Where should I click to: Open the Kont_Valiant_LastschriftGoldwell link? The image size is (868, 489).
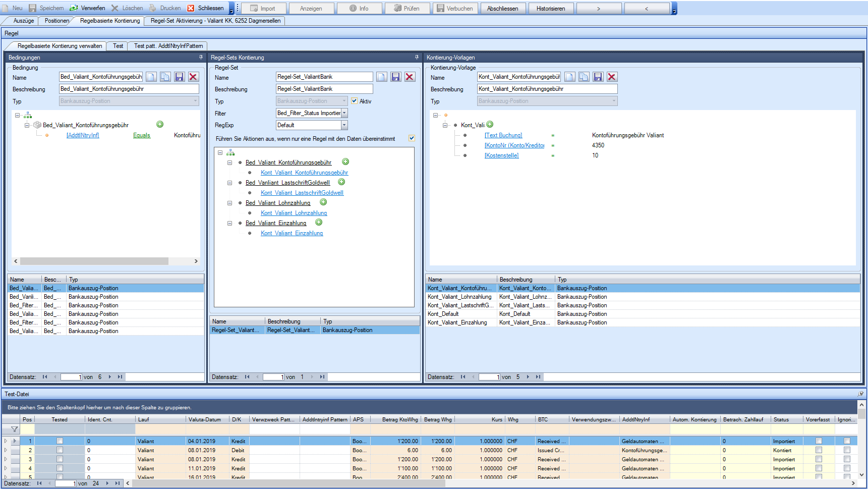point(302,193)
